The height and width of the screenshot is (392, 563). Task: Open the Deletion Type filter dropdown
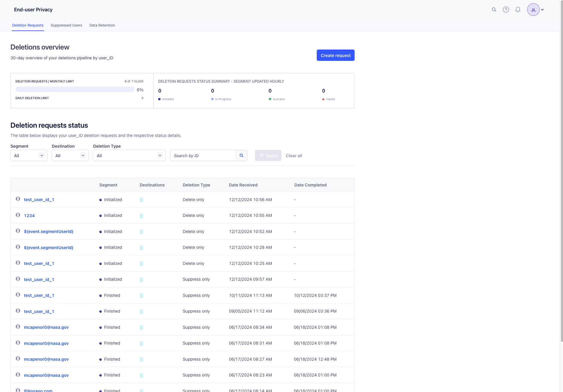tap(129, 156)
